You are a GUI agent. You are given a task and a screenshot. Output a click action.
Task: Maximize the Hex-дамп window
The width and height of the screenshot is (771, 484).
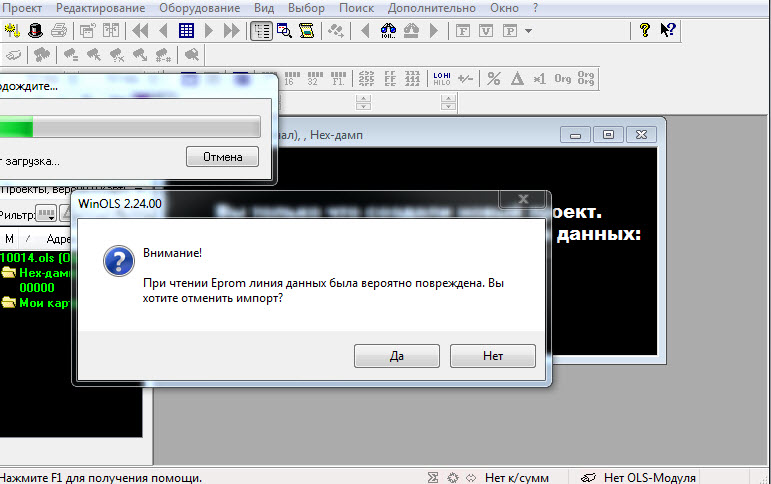point(608,134)
